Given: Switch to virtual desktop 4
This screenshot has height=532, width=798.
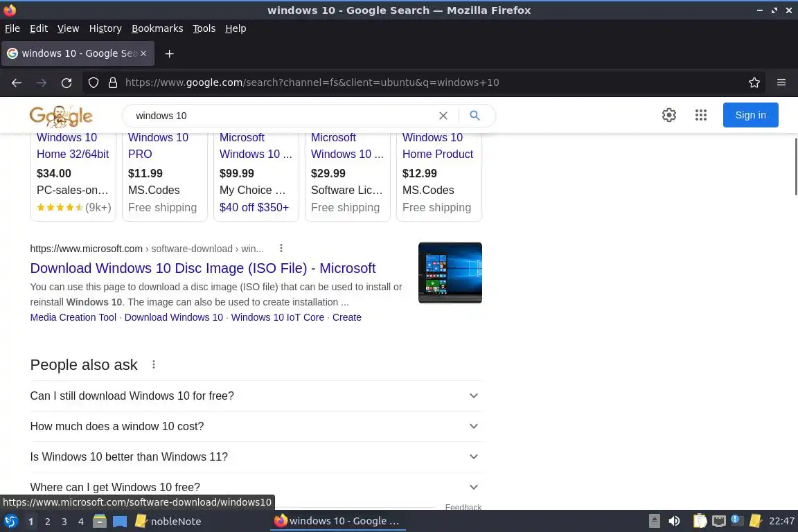Looking at the screenshot, I should pyautogui.click(x=81, y=522).
